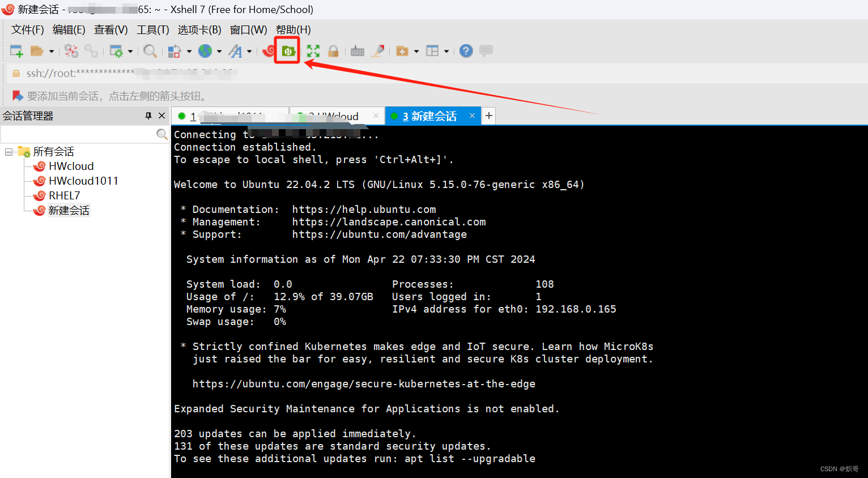Create a new session with toolbar icon
The image size is (868, 478).
pos(16,51)
